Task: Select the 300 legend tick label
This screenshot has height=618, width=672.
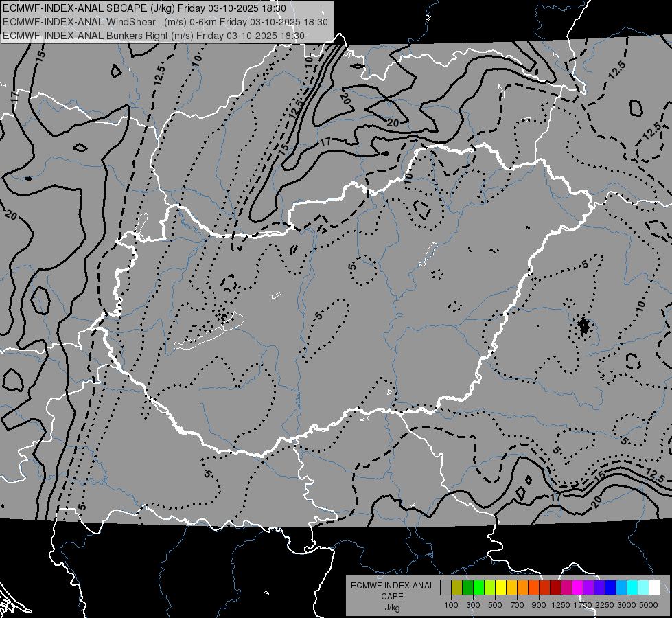Action: (x=473, y=605)
